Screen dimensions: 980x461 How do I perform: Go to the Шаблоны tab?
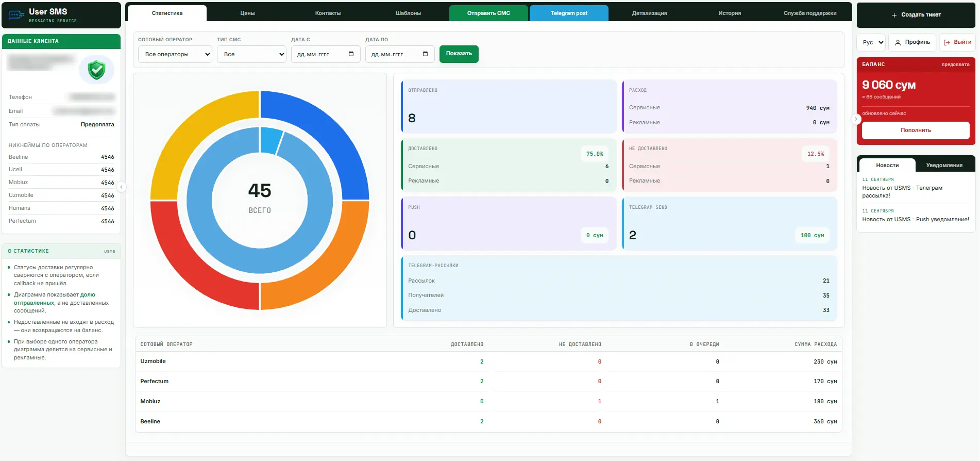tap(408, 13)
